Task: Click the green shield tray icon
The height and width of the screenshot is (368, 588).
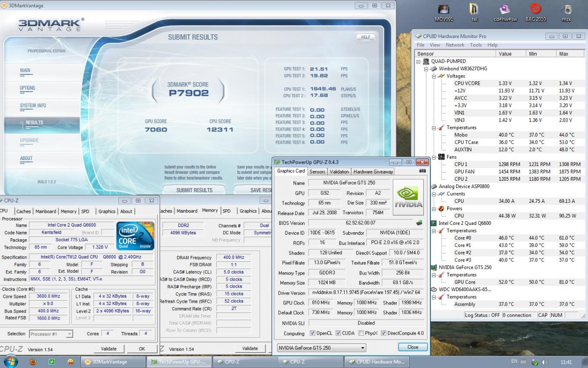Action: point(534,362)
